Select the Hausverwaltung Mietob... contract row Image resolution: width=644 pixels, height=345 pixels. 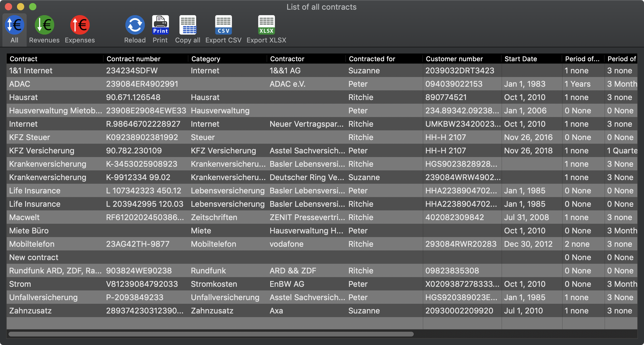322,110
